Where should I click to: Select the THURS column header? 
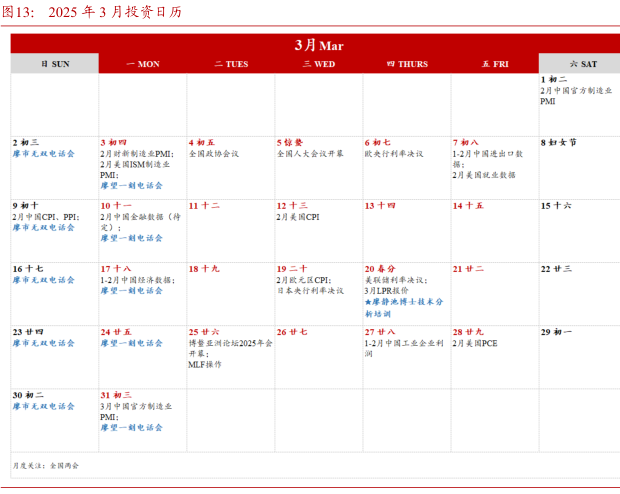coord(406,64)
